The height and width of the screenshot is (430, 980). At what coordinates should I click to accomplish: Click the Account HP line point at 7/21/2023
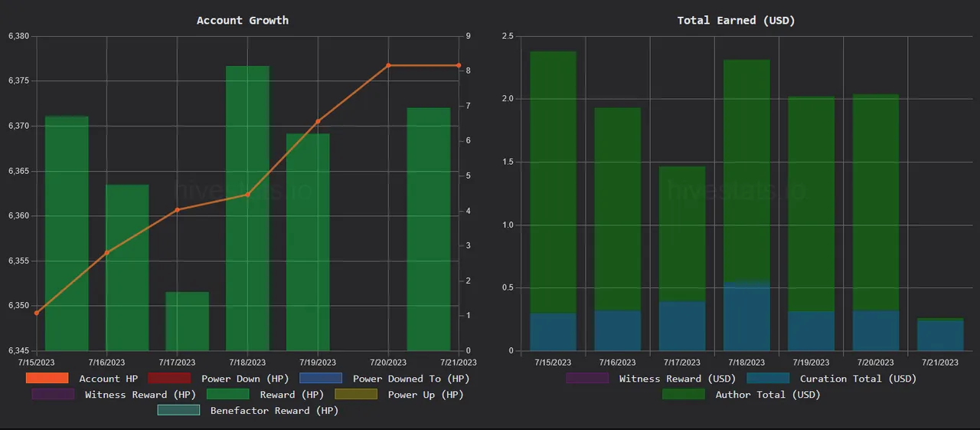(x=459, y=65)
